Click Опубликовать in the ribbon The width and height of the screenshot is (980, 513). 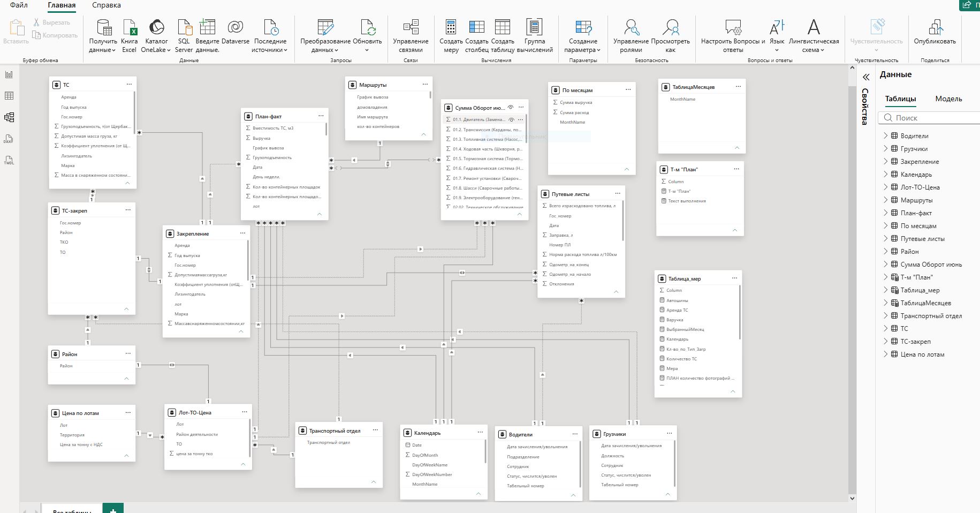coord(935,32)
